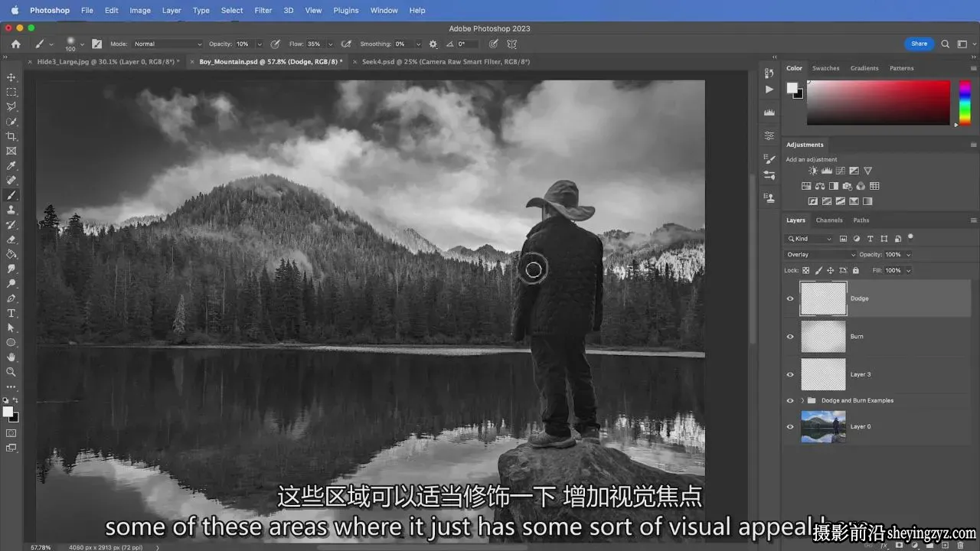Open the Histogram panel icon
This screenshot has width=980, height=551.
pos(769,112)
